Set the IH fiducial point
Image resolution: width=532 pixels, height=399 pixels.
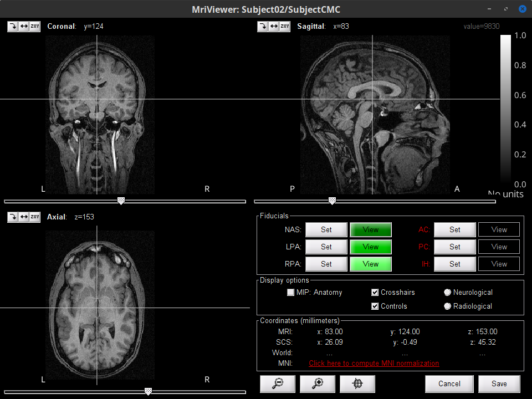[454, 264]
